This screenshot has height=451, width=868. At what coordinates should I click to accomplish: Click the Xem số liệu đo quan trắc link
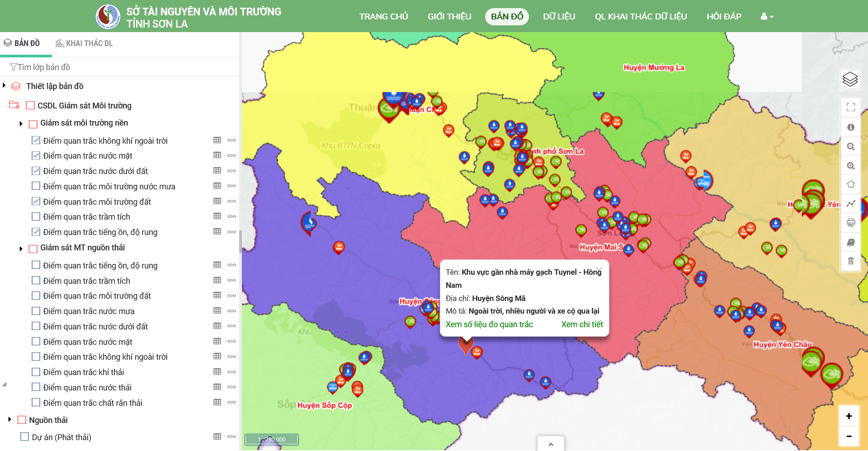pos(489,324)
